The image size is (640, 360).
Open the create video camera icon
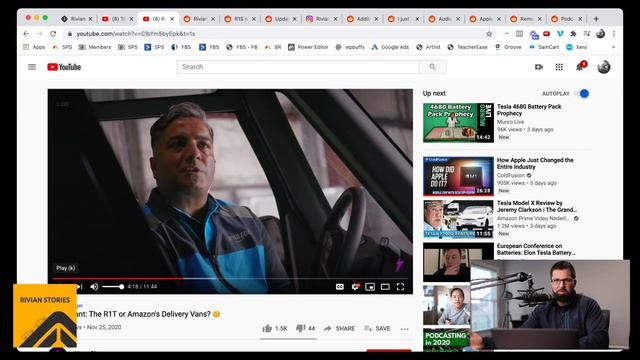(539, 67)
